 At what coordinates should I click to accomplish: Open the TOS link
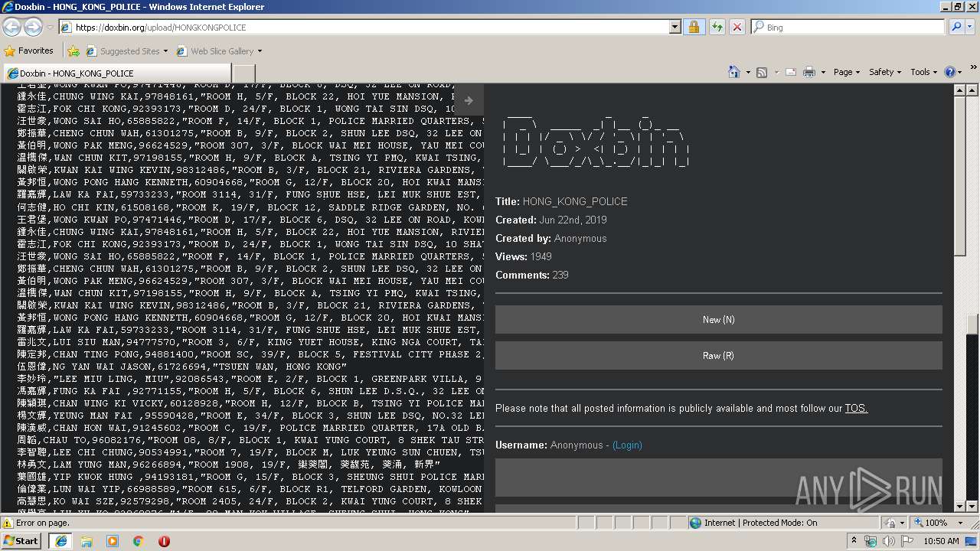click(x=856, y=409)
